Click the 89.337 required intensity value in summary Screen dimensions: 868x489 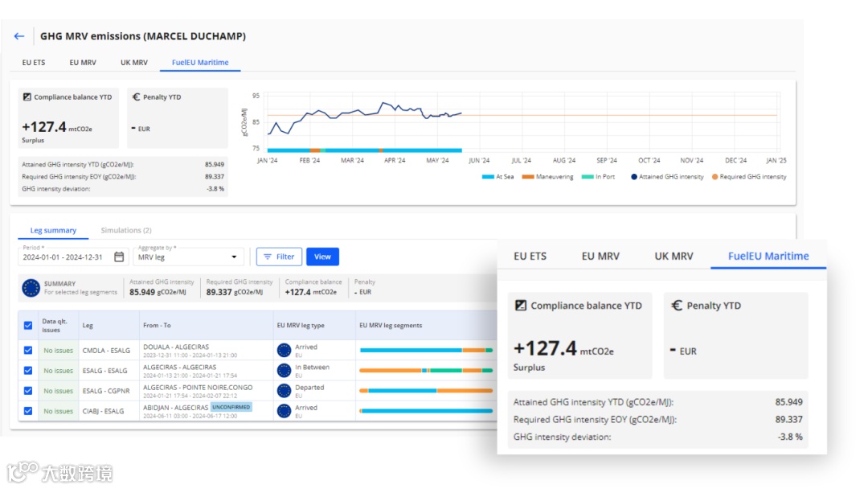219,293
